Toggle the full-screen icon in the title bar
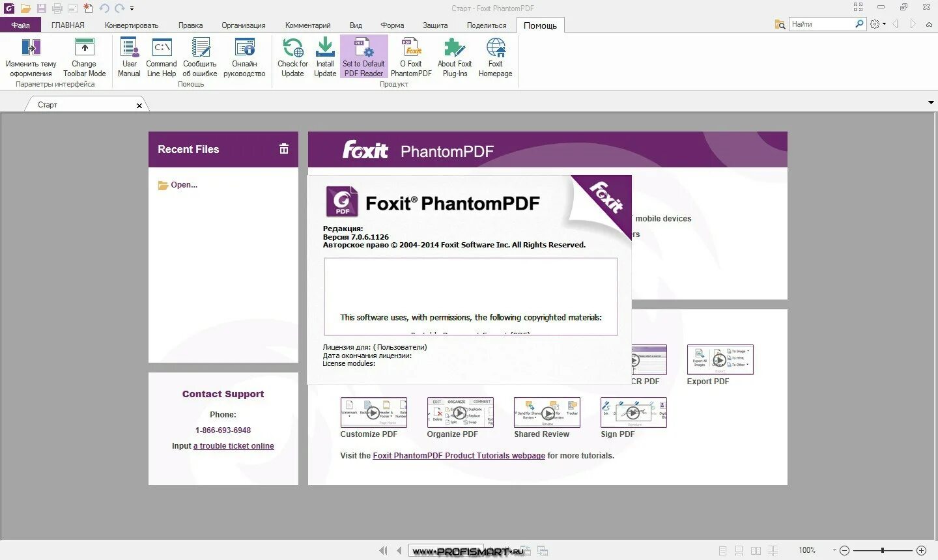Viewport: 938px width, 560px height. point(858,7)
